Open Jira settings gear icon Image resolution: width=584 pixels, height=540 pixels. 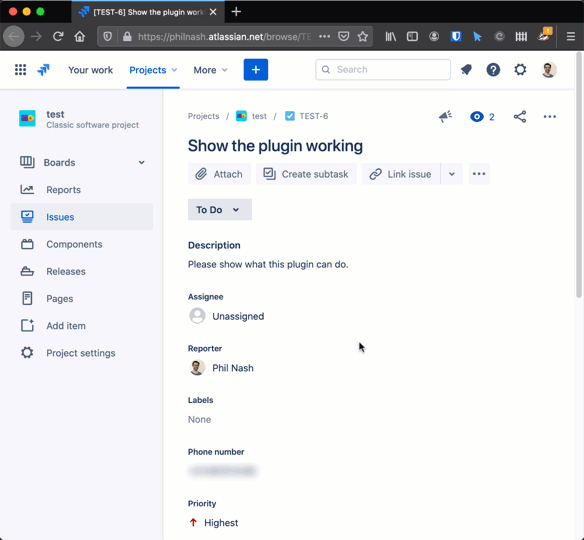520,70
